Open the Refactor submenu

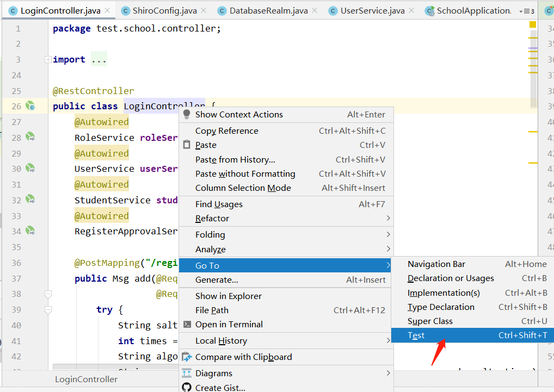pos(286,219)
